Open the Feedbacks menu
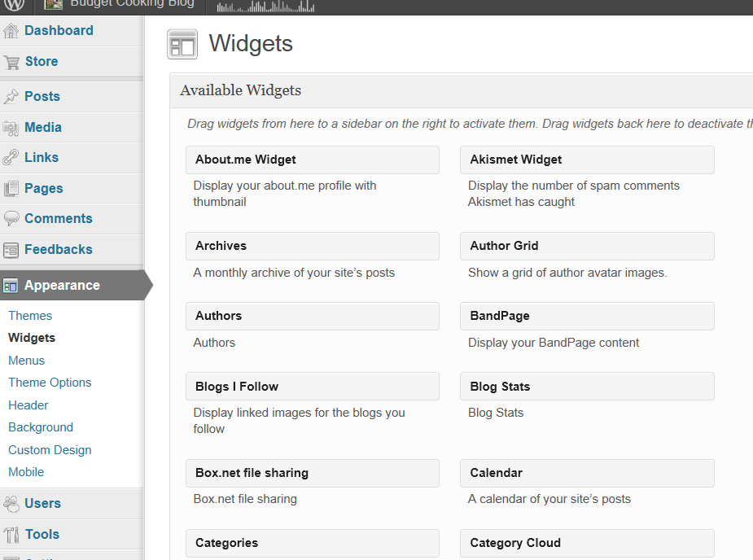Screen dimensions: 753x560 (x=58, y=250)
